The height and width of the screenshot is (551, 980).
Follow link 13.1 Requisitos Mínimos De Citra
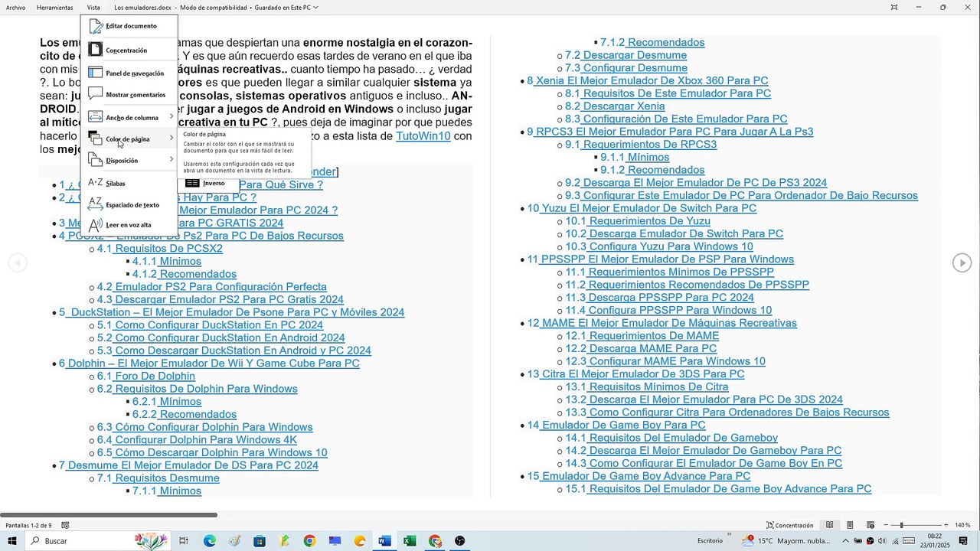[647, 386]
